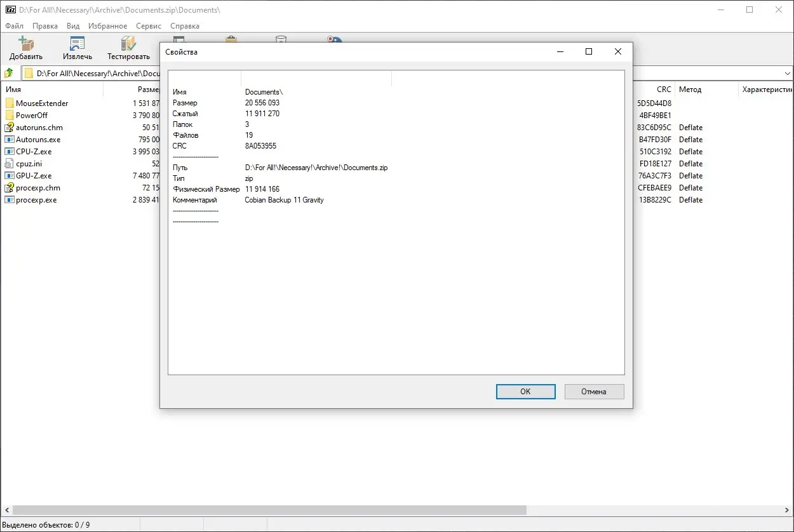Maximize the Свойства dialog
This screenshot has width=794, height=532.
[589, 52]
